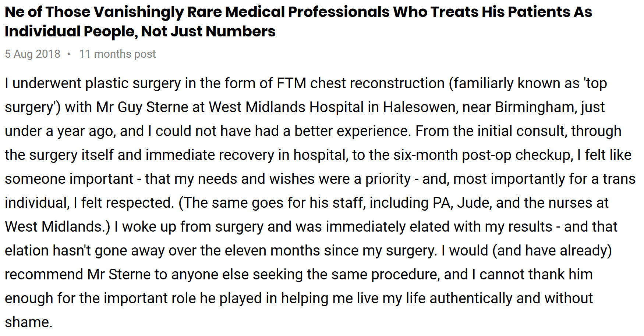This screenshot has height=336, width=644.
Task: Click the phrase "six-month post-op checkup"
Action: coord(483,155)
